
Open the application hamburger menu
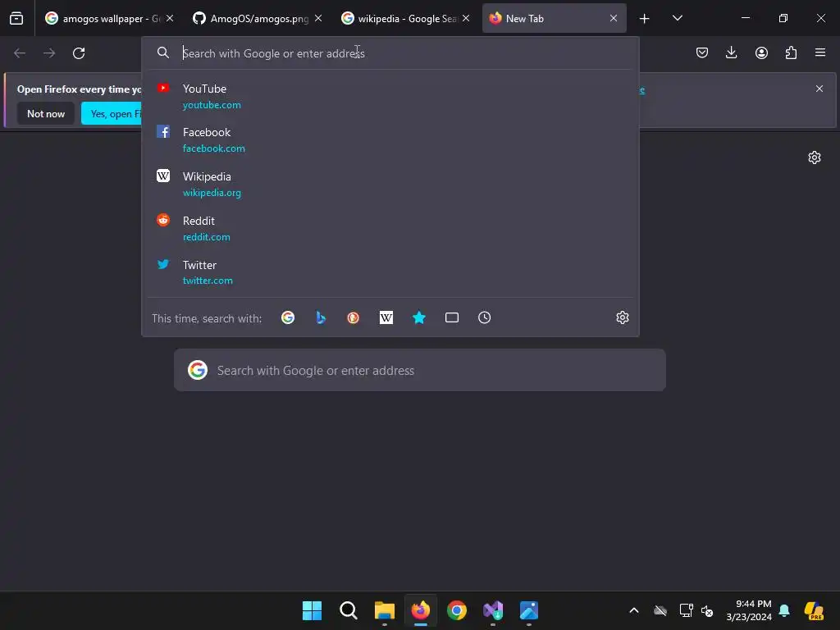tap(820, 52)
